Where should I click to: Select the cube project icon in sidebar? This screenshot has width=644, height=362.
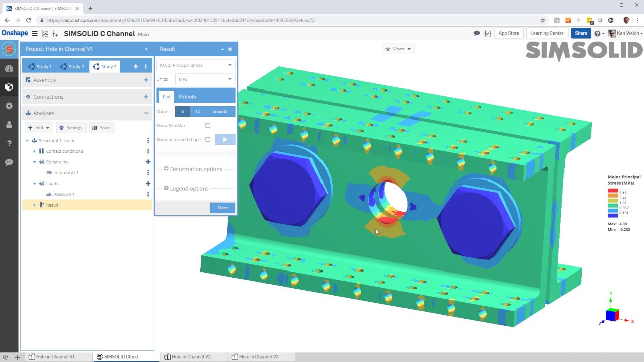pyautogui.click(x=9, y=87)
